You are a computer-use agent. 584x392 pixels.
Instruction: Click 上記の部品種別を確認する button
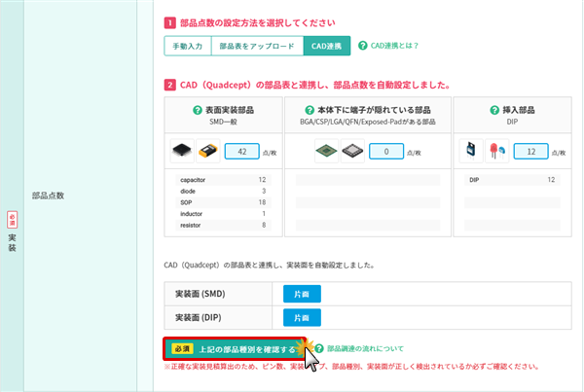235,348
